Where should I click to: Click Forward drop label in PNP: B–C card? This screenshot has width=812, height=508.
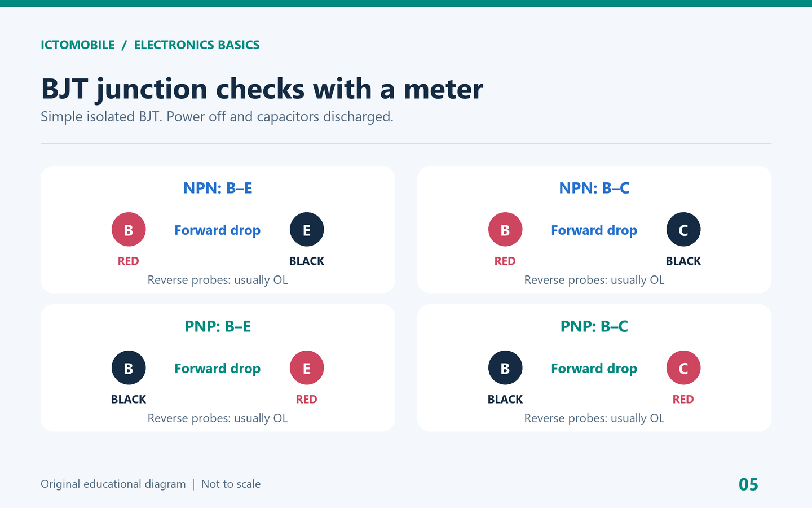(594, 369)
